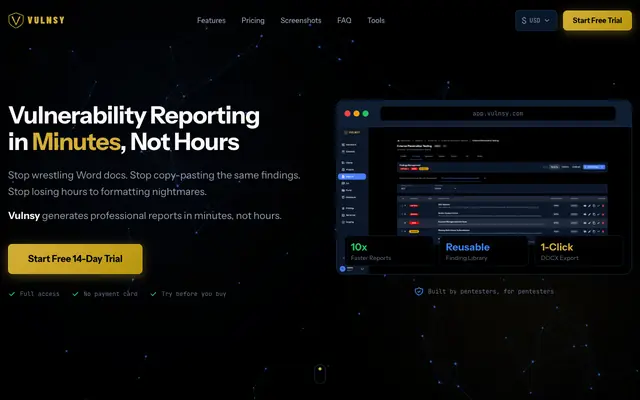Click the check icon beside Try before you buy

click(153, 294)
